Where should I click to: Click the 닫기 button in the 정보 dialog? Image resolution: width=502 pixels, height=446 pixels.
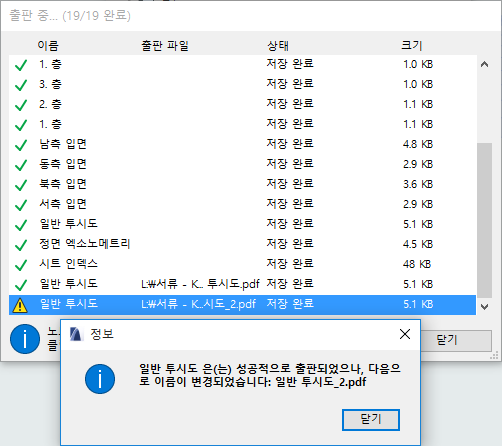tap(371, 420)
